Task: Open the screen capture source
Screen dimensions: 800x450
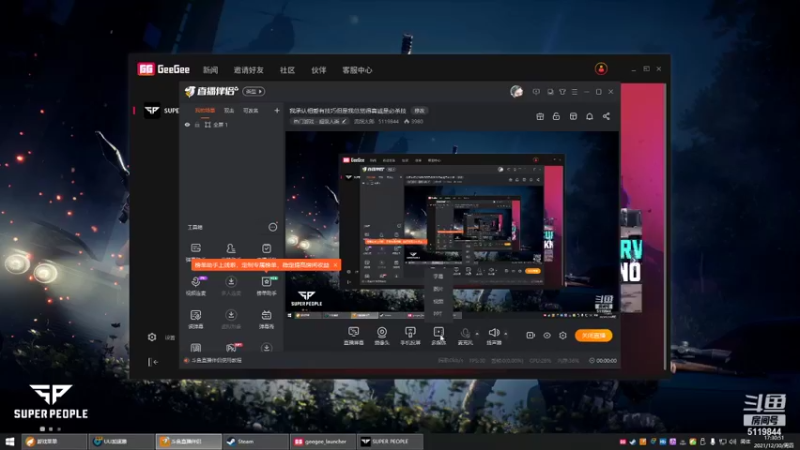Action: point(354,336)
